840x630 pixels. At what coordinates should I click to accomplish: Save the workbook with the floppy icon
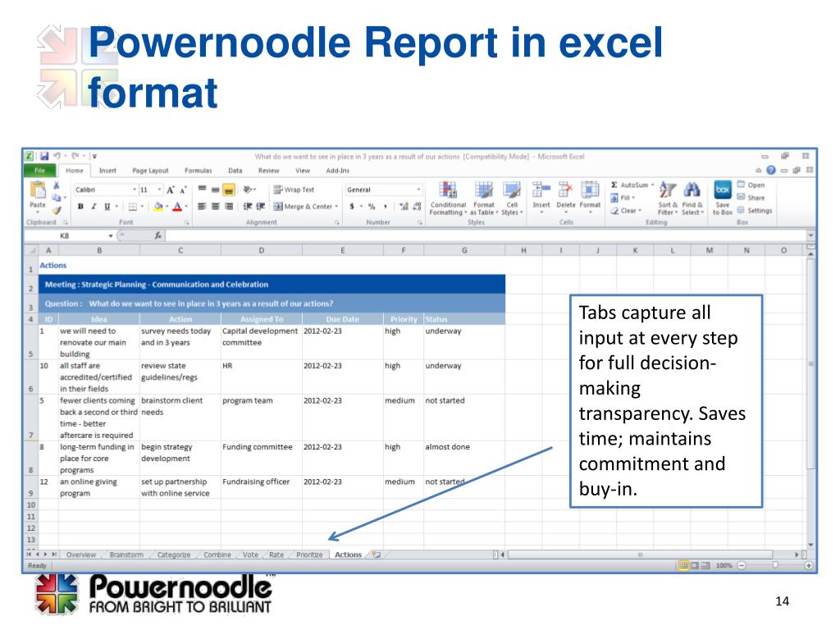pos(44,156)
